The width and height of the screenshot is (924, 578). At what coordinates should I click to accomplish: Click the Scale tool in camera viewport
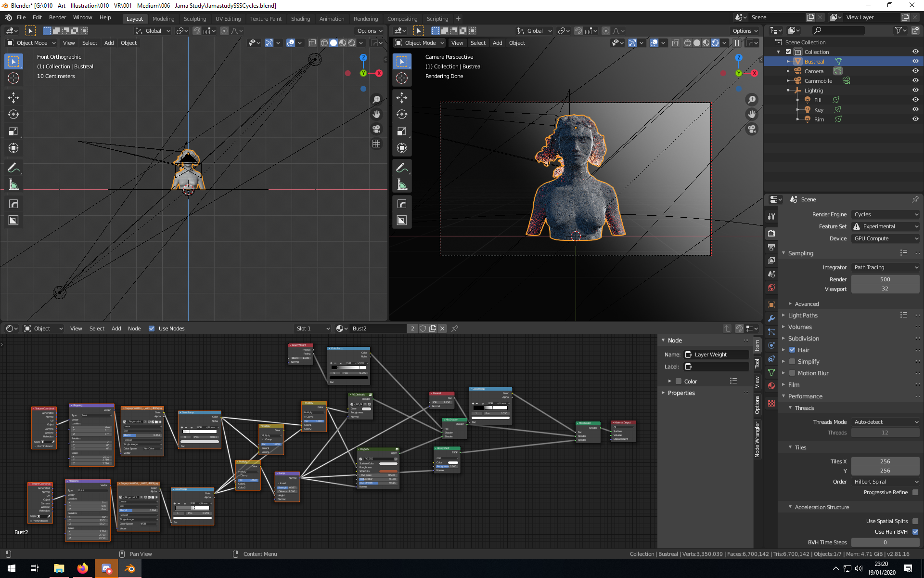point(402,131)
